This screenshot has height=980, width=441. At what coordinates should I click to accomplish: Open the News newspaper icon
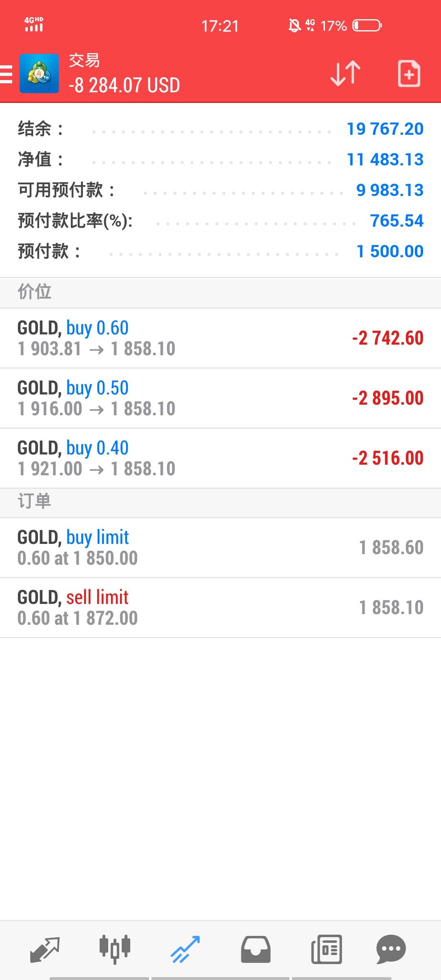pyautogui.click(x=326, y=949)
